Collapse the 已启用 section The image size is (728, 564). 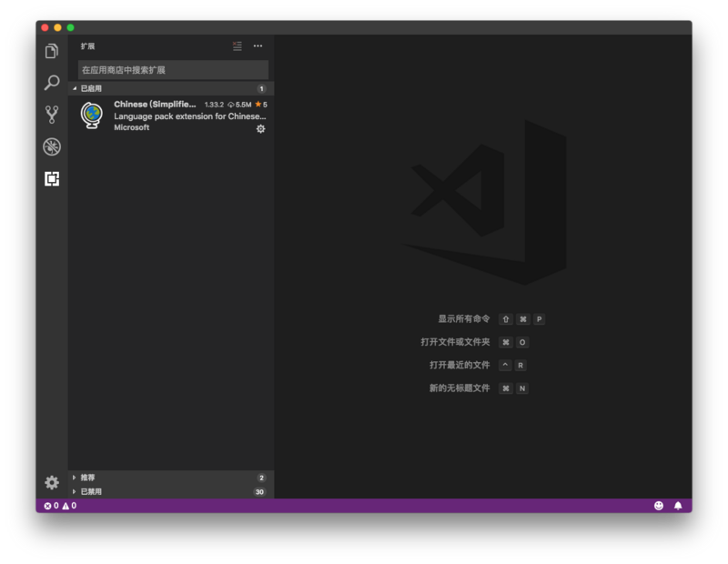click(x=171, y=88)
